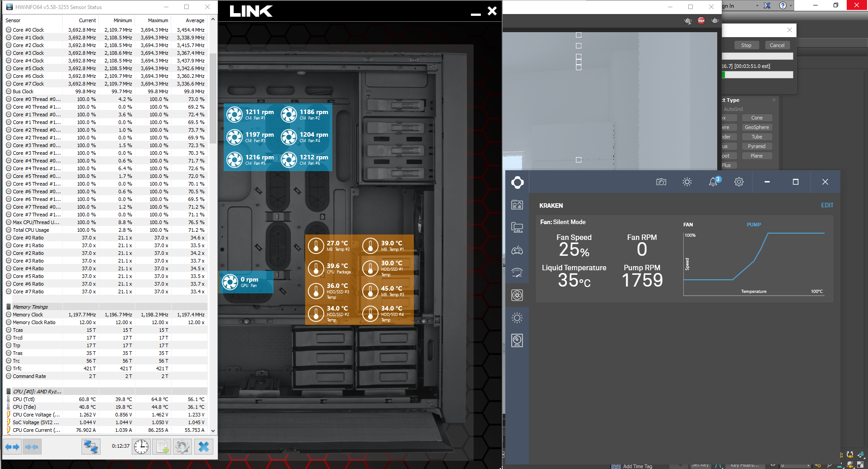Click Maximum column header
Viewport: 868px width, 469px height.
[x=158, y=20]
